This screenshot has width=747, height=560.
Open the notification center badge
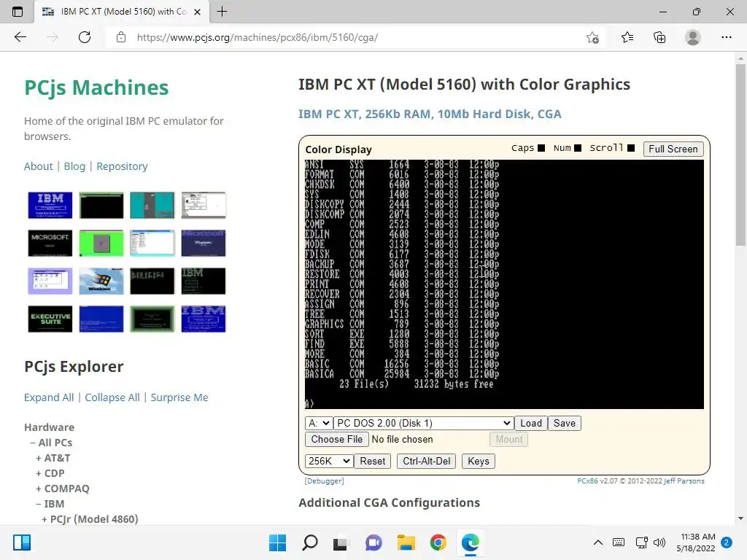tap(727, 542)
